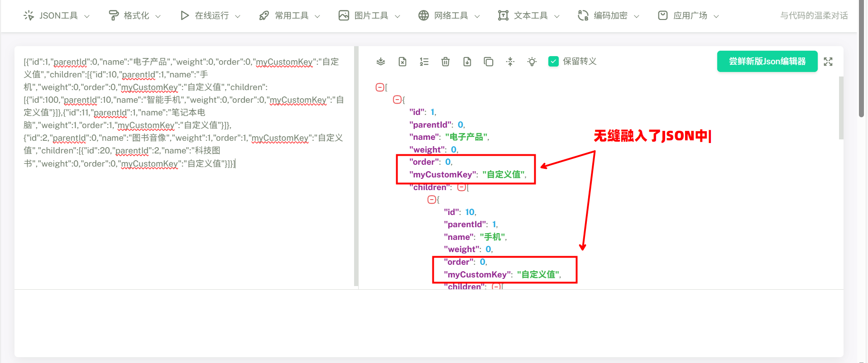Collapse the first object node toggle
The width and height of the screenshot is (868, 363).
[397, 100]
